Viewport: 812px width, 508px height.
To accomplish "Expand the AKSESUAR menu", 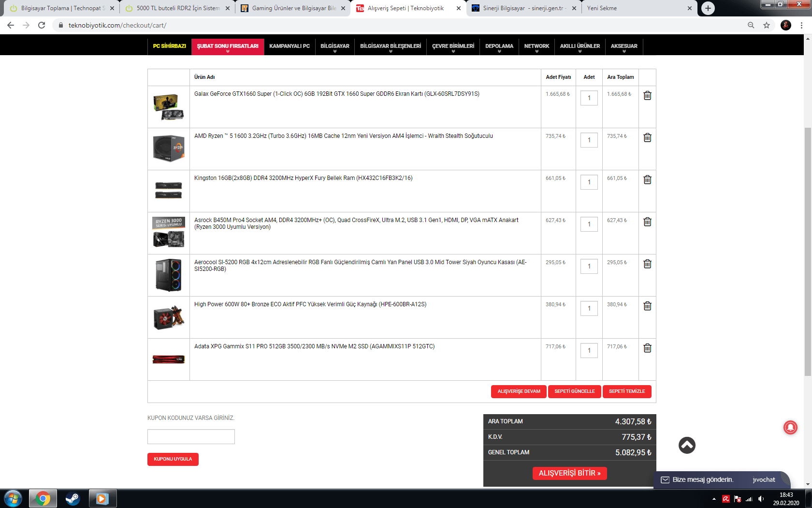I will [624, 47].
